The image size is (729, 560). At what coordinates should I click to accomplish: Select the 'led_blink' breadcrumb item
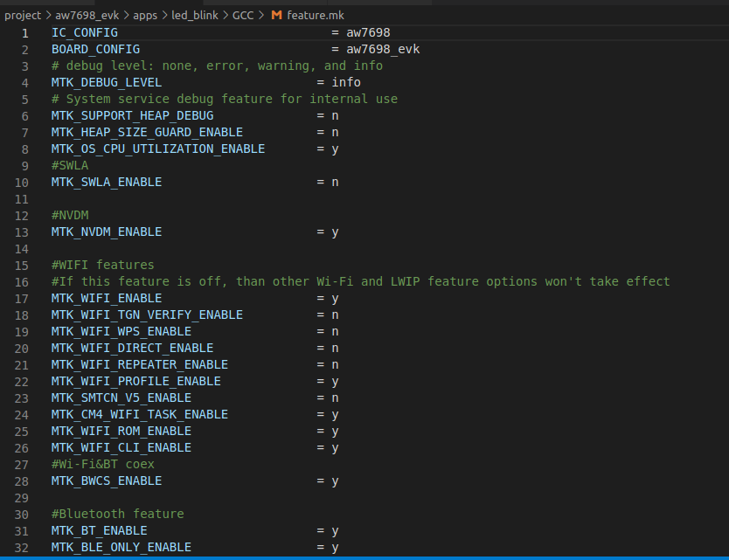pyautogui.click(x=195, y=15)
